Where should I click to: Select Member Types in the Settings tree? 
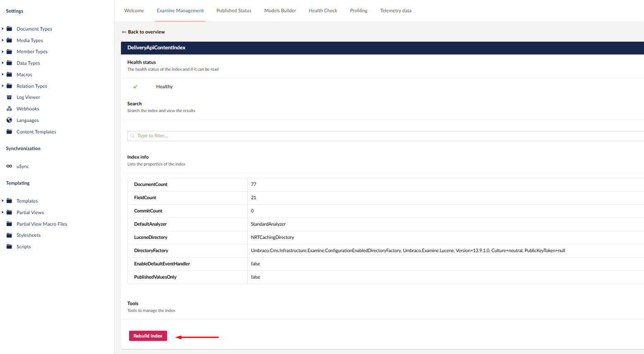click(x=32, y=52)
